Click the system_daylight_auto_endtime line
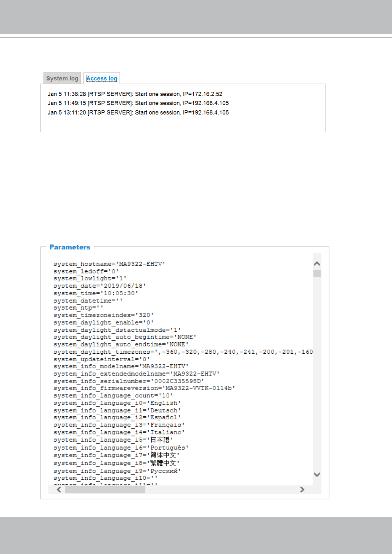392x554 pixels. coord(121,344)
